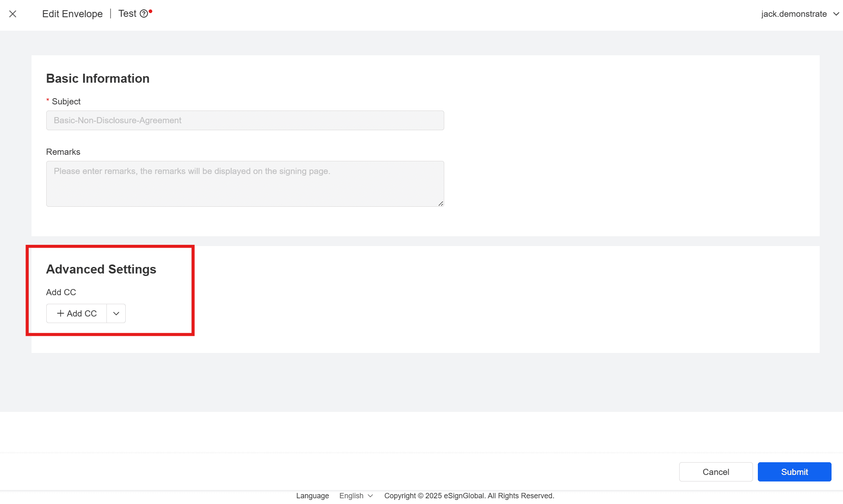This screenshot has height=504, width=843.
Task: Expand the Add CC dropdown arrow
Action: coord(116,313)
